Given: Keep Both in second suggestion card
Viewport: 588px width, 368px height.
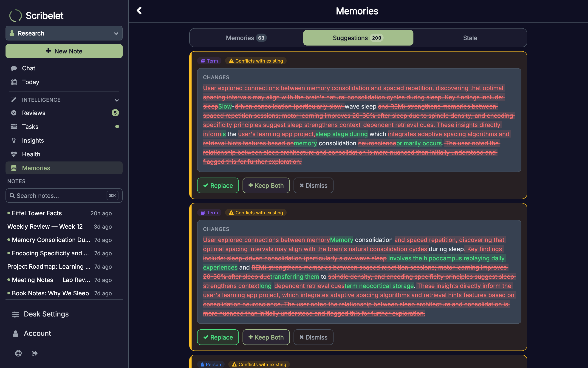Looking at the screenshot, I should pyautogui.click(x=266, y=337).
